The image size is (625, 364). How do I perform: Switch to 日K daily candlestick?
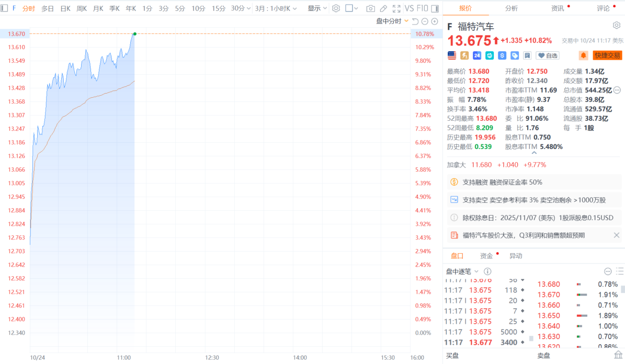65,8
